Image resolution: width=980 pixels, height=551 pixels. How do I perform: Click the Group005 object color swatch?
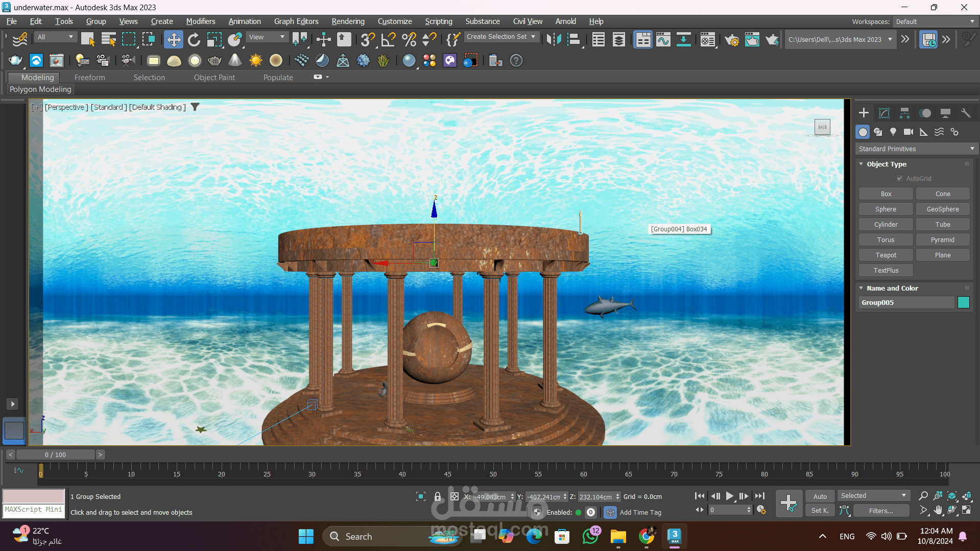tap(963, 302)
